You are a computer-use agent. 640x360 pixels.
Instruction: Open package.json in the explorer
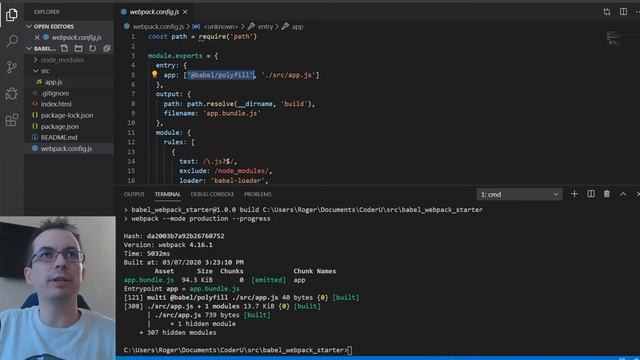tap(60, 126)
